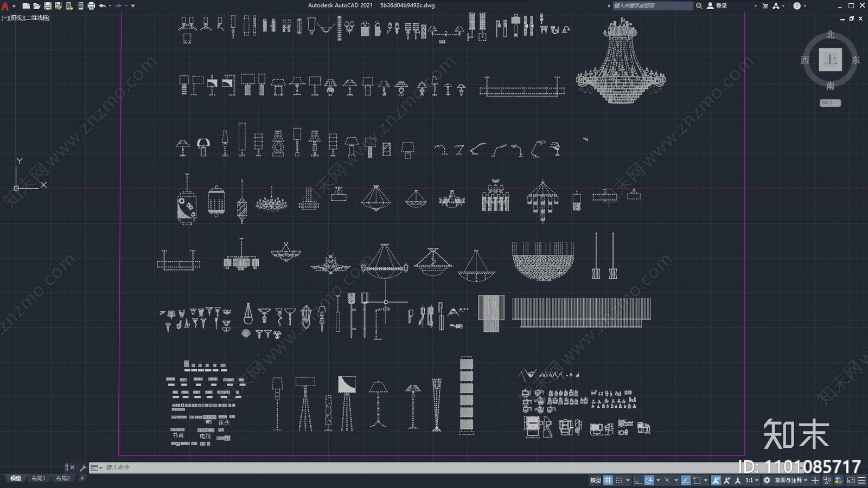Toggle isometric drafting icon
868x488 pixels.
coord(667,480)
